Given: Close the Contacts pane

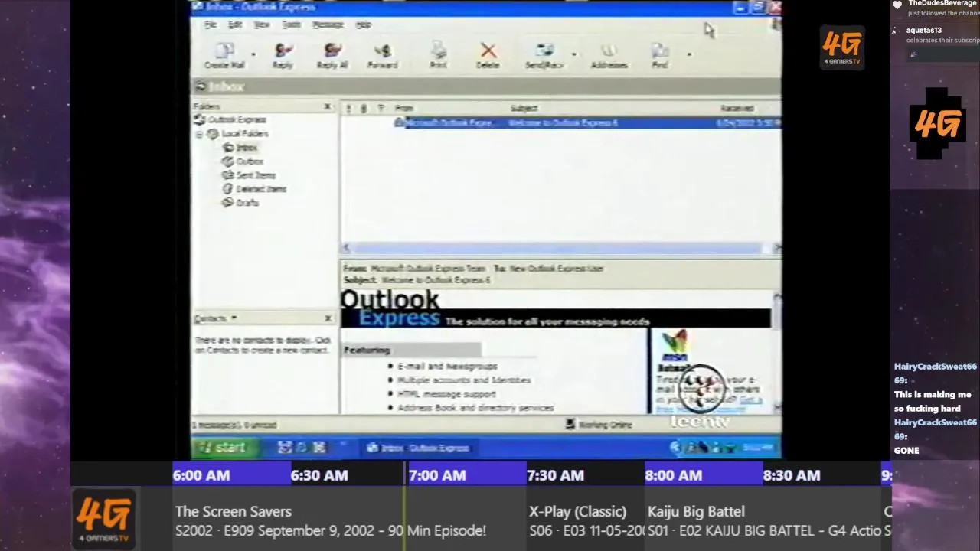Looking at the screenshot, I should pos(328,318).
